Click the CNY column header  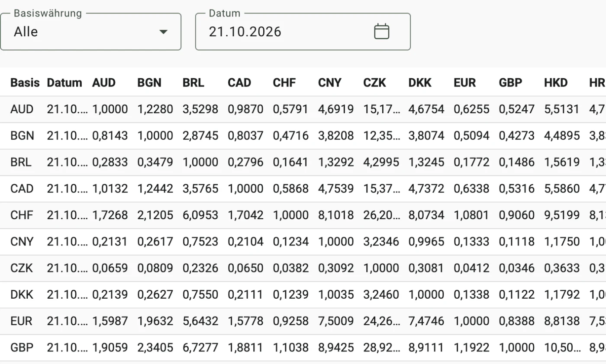click(330, 83)
